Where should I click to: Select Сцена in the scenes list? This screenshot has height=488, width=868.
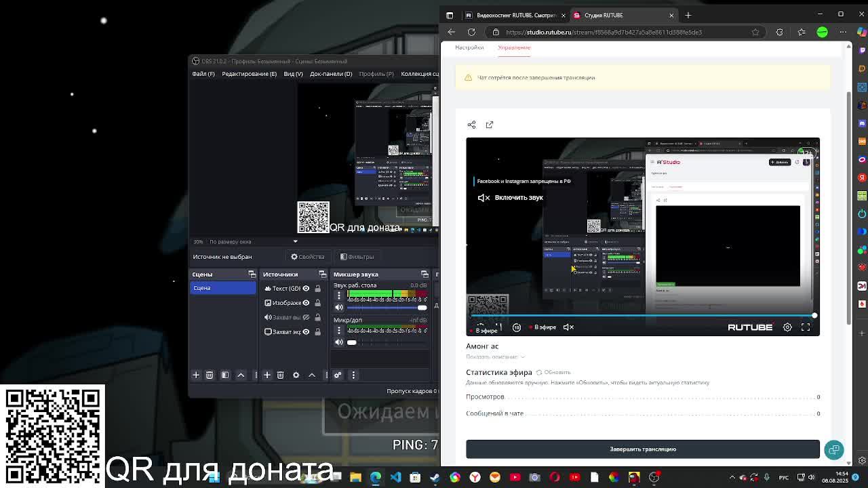pyautogui.click(x=223, y=288)
